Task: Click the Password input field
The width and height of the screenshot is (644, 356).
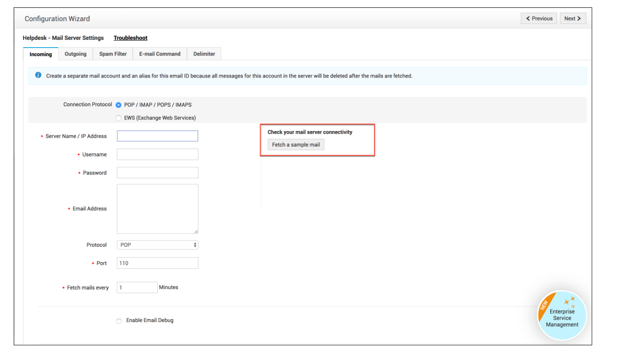Action: 157,173
